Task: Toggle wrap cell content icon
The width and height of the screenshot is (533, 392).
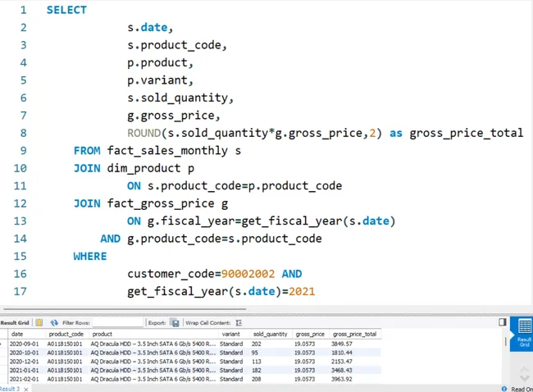Action: point(239,322)
